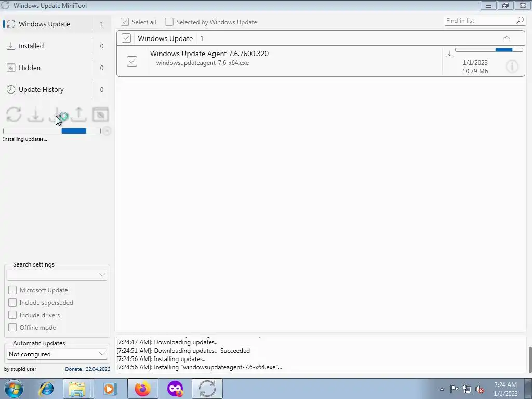Toggle the Windows Update group checkbox
The width and height of the screenshot is (532, 399).
pos(126,38)
